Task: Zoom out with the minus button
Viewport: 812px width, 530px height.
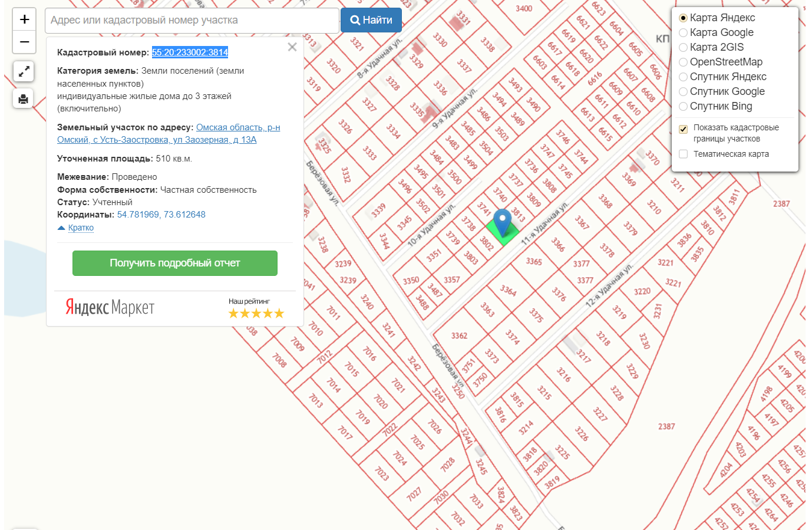Action: tap(24, 42)
